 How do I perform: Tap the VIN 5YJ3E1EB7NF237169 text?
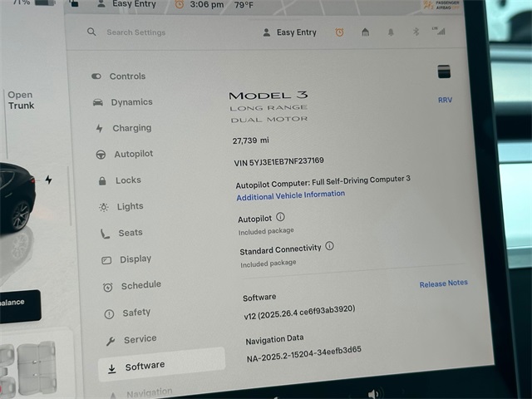coord(279,161)
